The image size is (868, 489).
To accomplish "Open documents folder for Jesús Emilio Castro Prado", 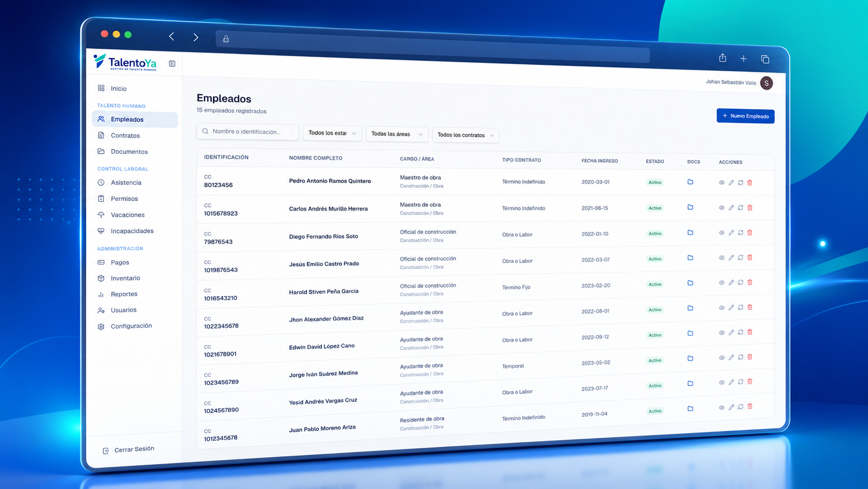I will click(x=690, y=258).
